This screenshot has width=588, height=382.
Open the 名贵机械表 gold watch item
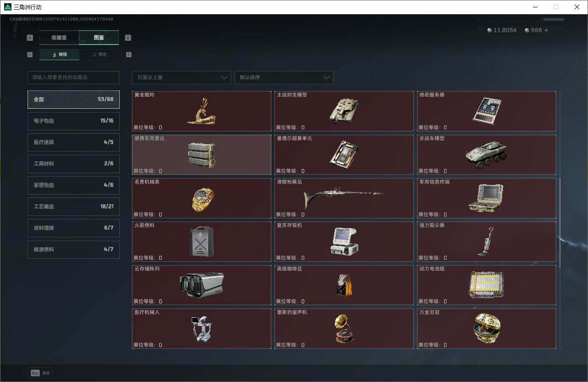click(201, 198)
